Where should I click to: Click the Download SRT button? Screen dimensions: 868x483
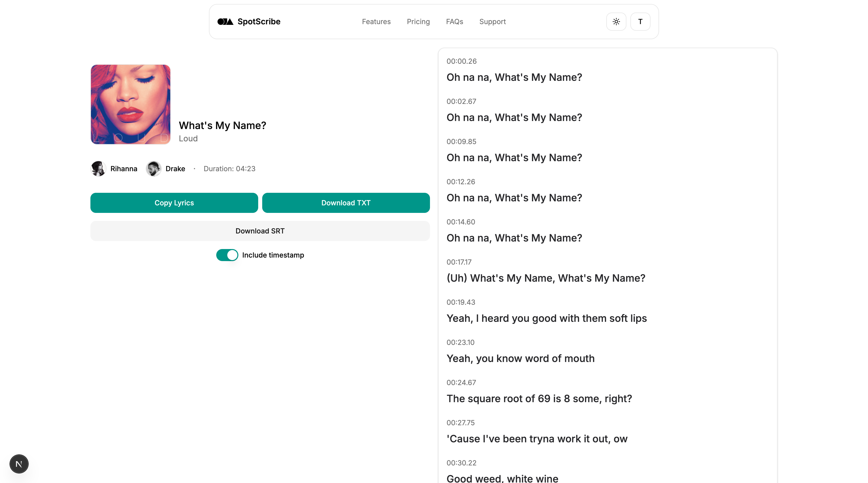pos(260,231)
